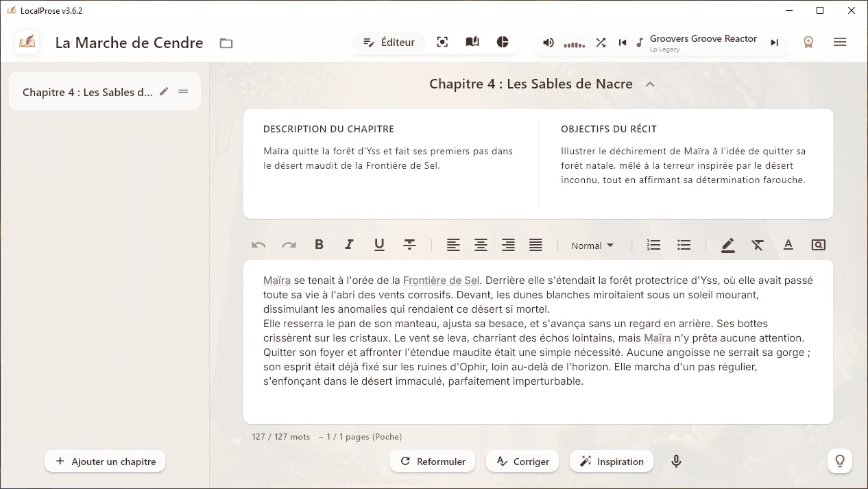
Task: Center align the text
Action: [481, 245]
